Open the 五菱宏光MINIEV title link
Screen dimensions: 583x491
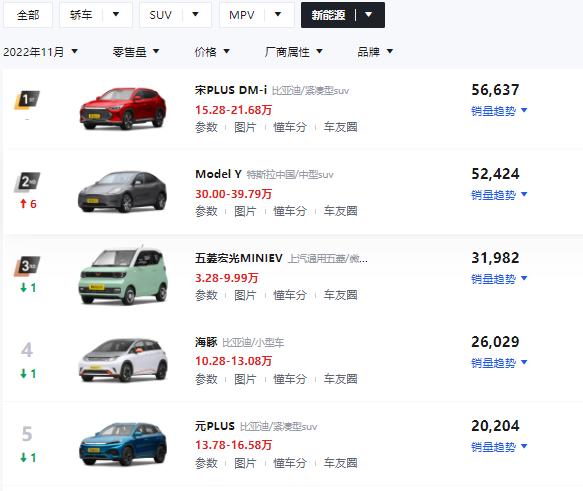239,258
